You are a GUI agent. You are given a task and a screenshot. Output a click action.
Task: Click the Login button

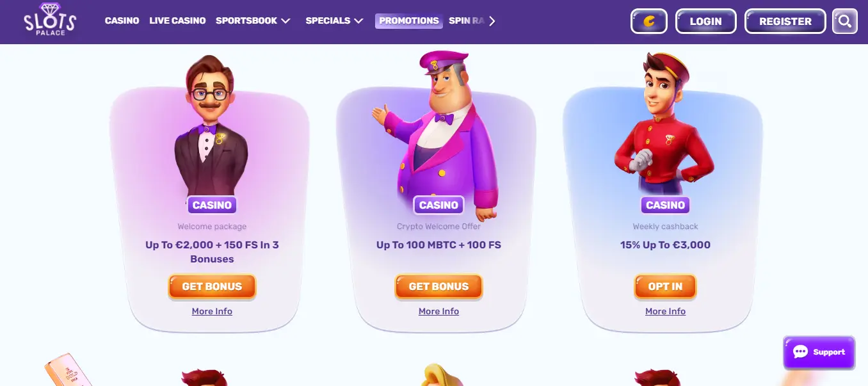[x=705, y=21]
